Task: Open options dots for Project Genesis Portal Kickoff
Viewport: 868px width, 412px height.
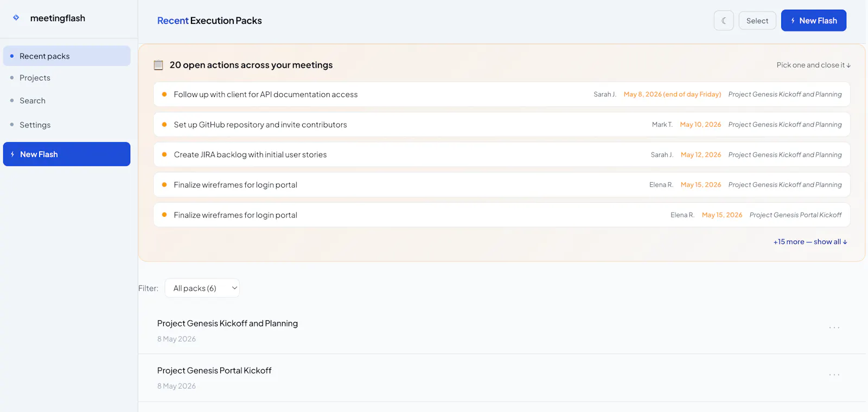Action: 834,375
